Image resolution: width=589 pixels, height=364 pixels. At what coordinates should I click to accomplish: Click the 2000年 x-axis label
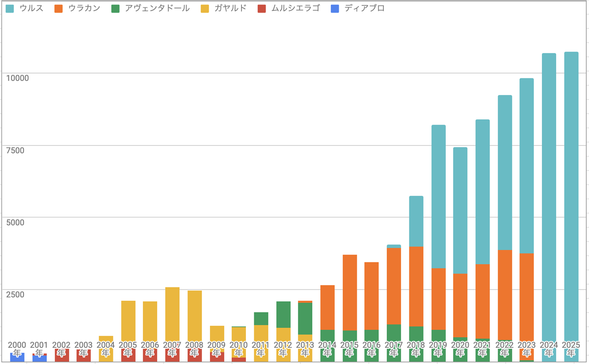tap(17, 349)
